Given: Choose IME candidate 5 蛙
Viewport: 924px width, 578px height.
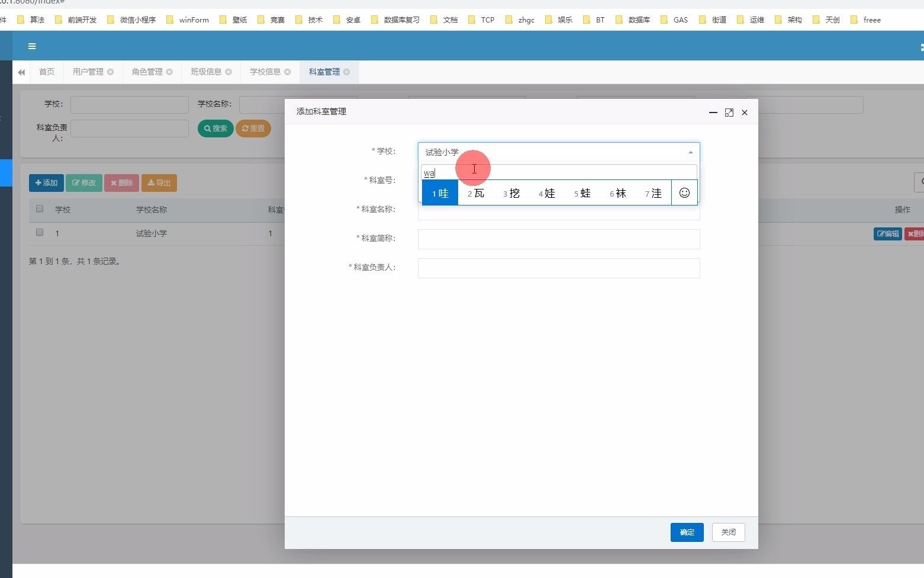Looking at the screenshot, I should (x=582, y=193).
